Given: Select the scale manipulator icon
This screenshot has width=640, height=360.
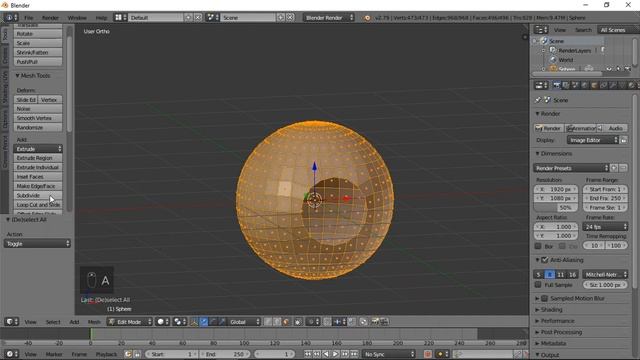Looking at the screenshot, I should click(222, 322).
